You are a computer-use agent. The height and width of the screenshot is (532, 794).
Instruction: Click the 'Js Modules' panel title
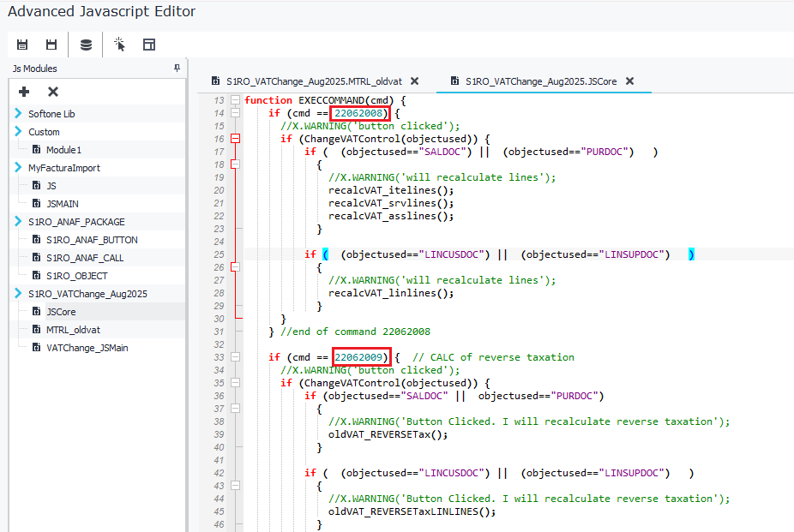34,69
